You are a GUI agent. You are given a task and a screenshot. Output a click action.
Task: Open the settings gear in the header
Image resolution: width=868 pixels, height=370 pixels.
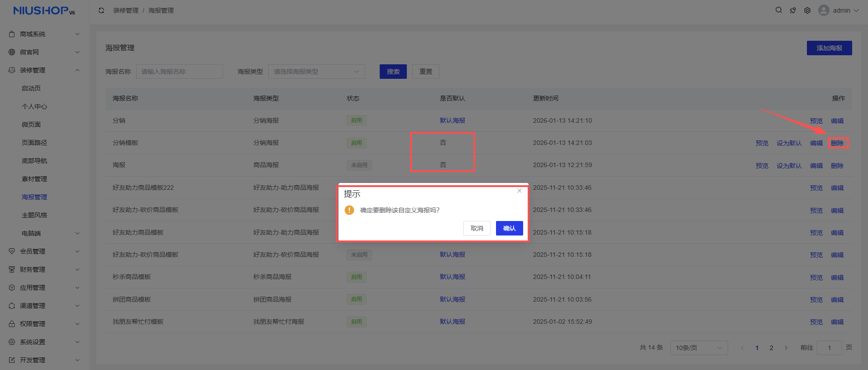click(x=807, y=10)
